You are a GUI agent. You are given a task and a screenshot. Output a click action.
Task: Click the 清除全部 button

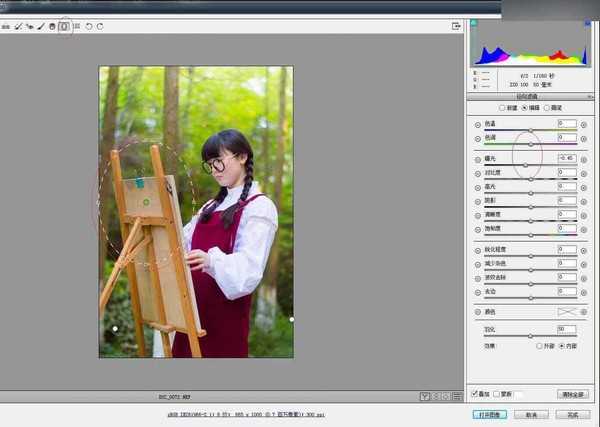572,394
